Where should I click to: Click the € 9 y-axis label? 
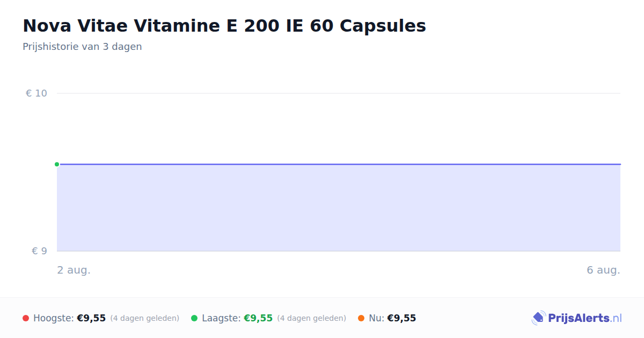click(39, 251)
